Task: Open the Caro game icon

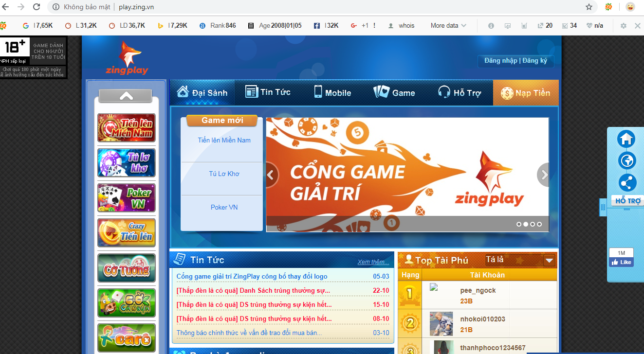Action: 127,337
